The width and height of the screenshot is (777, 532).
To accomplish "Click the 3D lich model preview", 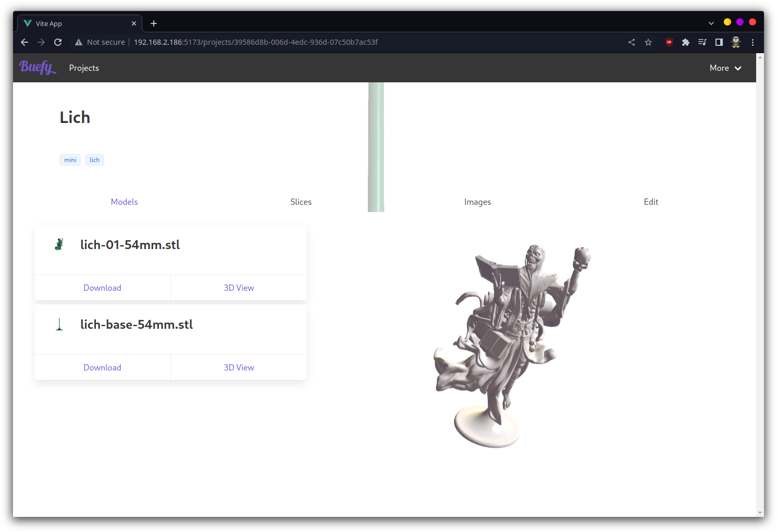I will (x=512, y=345).
